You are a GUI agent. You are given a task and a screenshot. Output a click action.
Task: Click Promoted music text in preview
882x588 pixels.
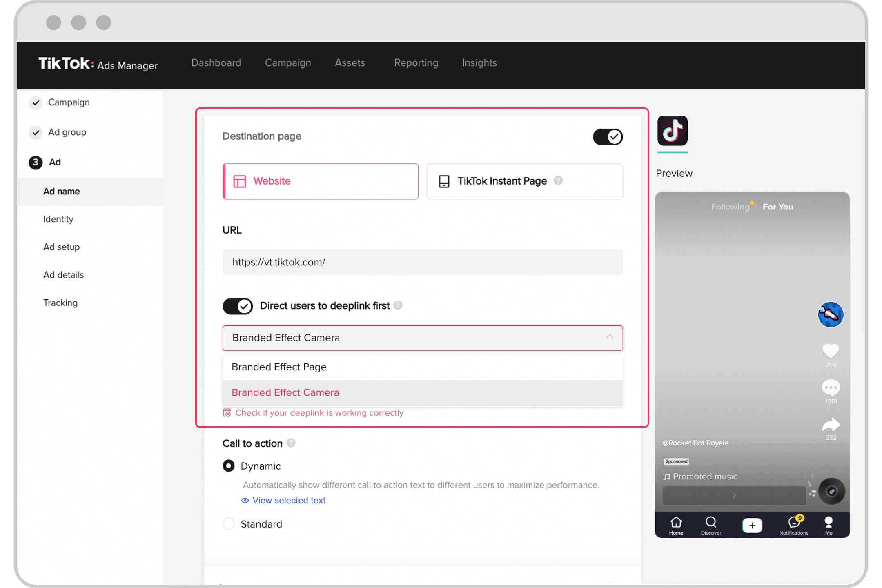tap(705, 477)
